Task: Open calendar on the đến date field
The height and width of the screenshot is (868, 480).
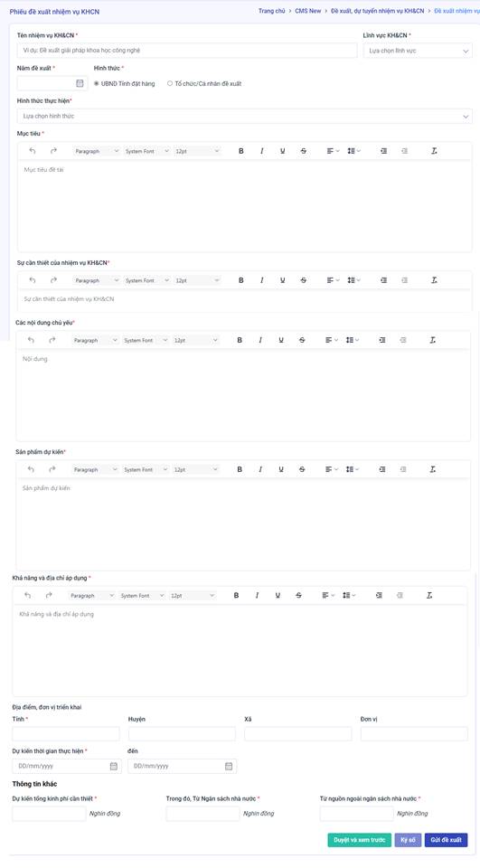Action: (x=229, y=766)
